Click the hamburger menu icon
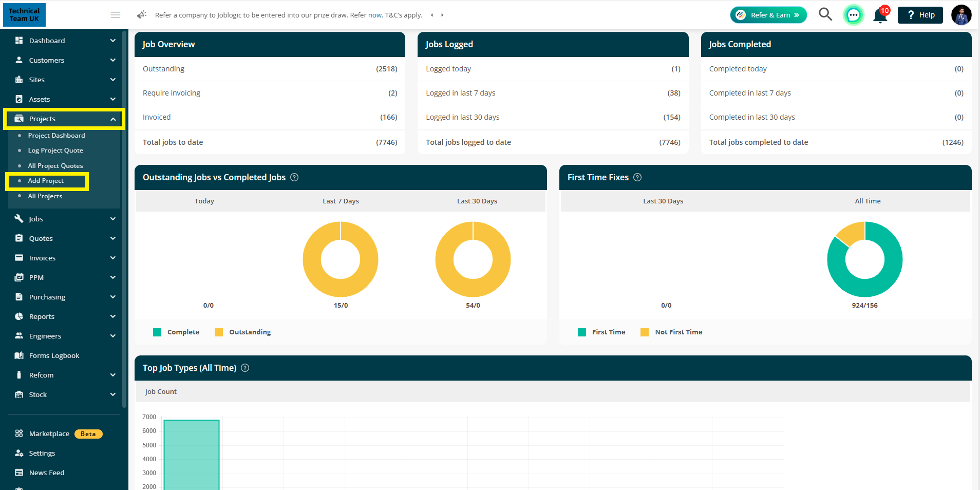Image resolution: width=980 pixels, height=490 pixels. [x=116, y=15]
